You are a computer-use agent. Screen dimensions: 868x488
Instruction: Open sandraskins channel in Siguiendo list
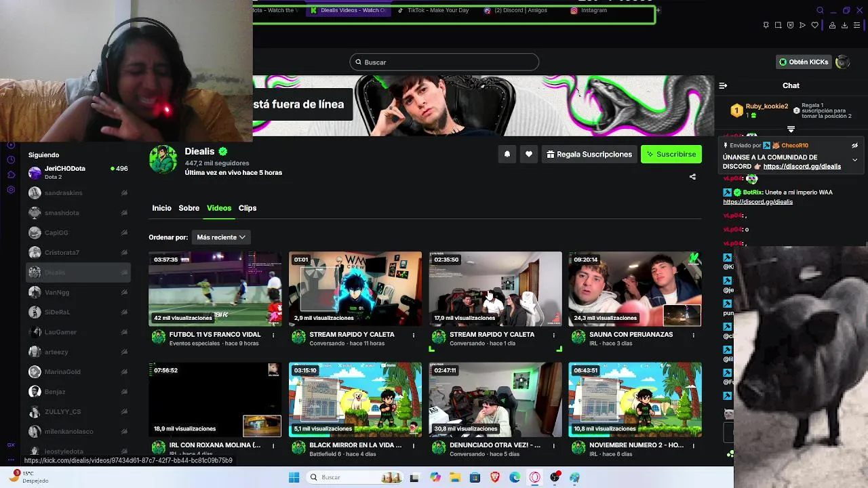click(x=78, y=192)
